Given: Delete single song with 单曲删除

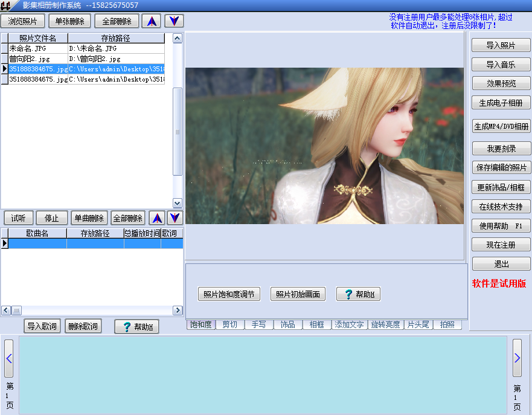Looking at the screenshot, I should [x=89, y=218].
